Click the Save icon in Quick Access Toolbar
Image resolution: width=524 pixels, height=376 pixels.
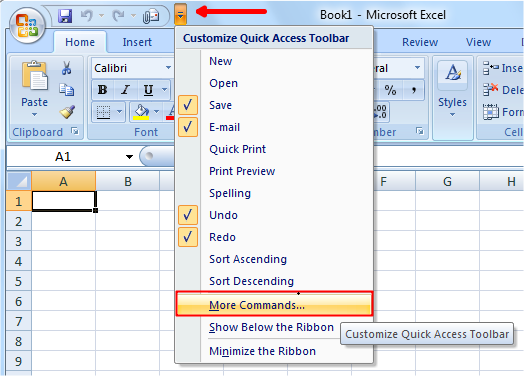click(x=65, y=16)
